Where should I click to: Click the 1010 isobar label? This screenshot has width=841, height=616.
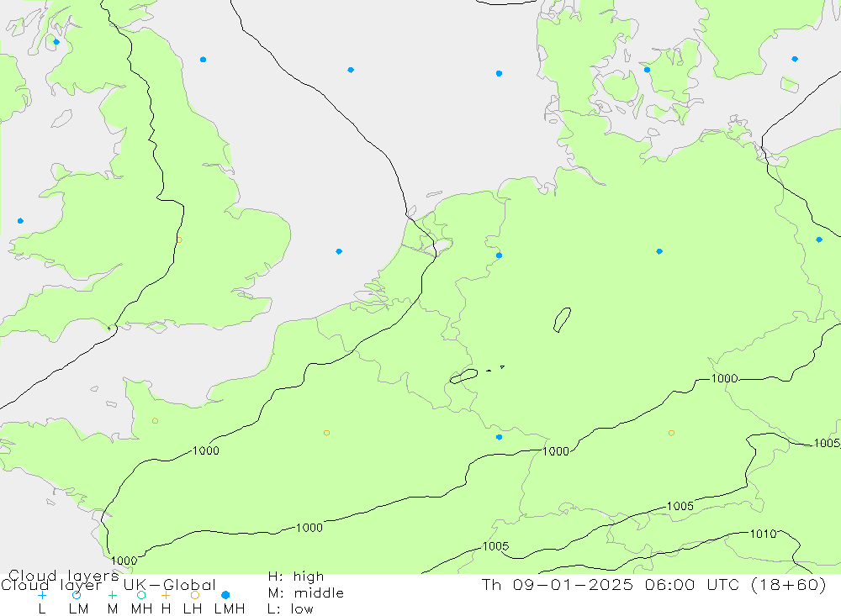pyautogui.click(x=763, y=534)
